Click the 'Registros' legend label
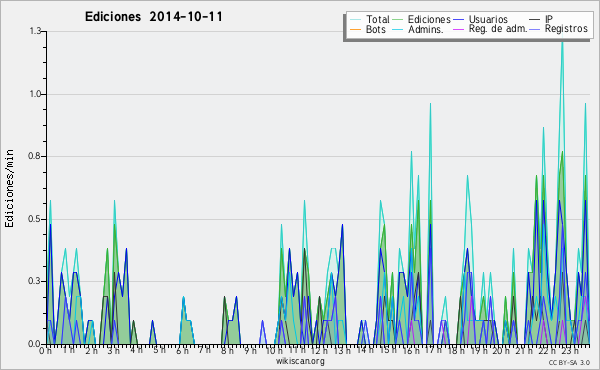Screen dimensions: 600x370 (566, 29)
